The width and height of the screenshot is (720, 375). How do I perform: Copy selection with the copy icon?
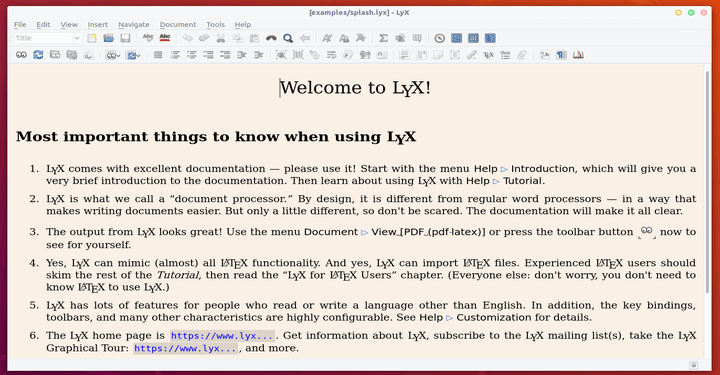[x=237, y=38]
